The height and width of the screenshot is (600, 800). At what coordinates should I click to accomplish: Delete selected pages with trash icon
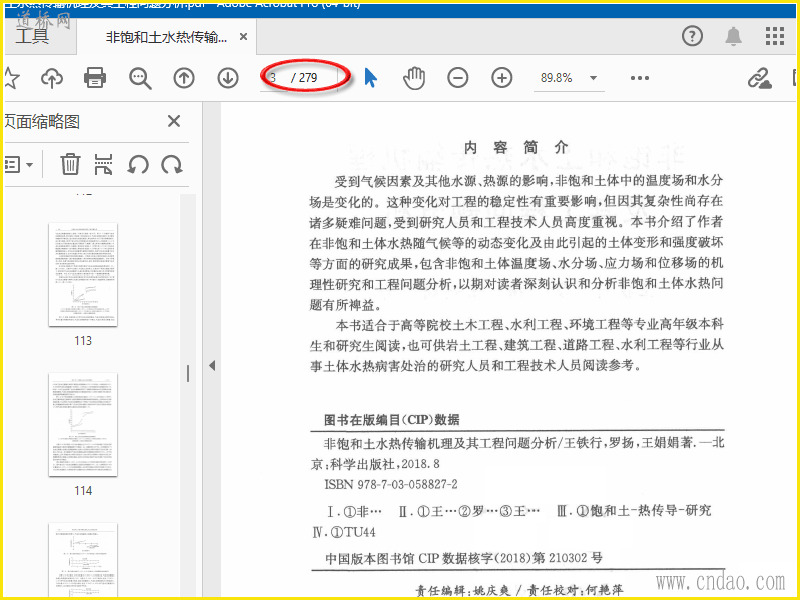tap(70, 164)
